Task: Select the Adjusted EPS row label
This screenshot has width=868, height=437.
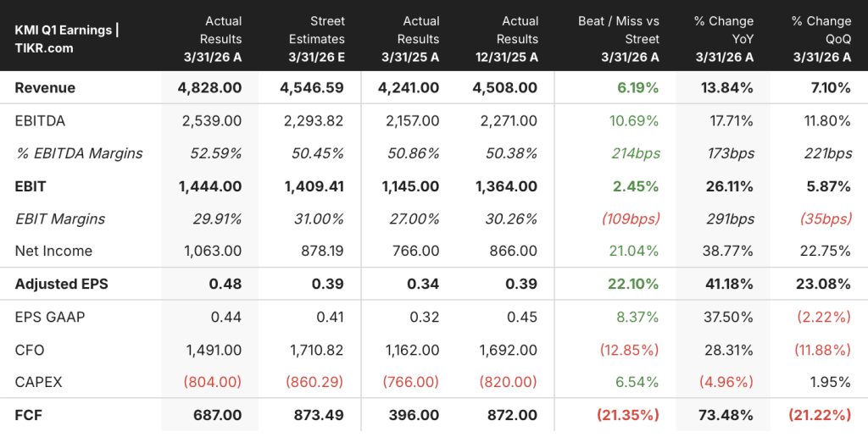Action: [x=61, y=284]
